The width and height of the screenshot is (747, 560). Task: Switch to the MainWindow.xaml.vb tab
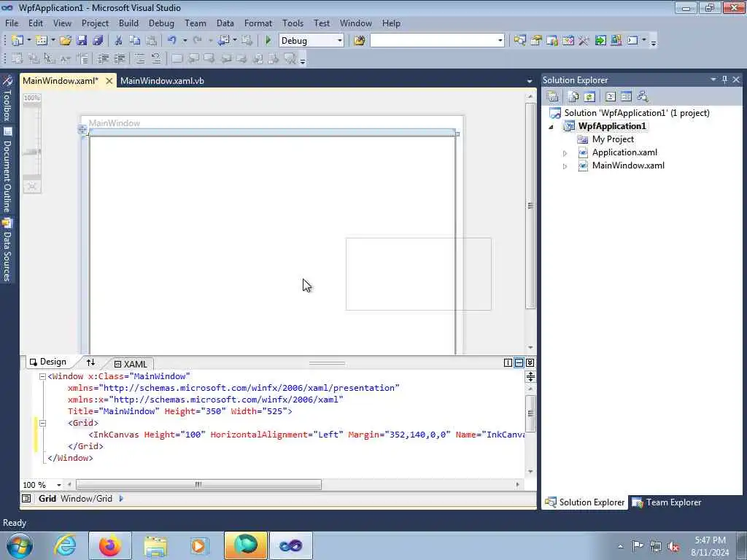162,81
